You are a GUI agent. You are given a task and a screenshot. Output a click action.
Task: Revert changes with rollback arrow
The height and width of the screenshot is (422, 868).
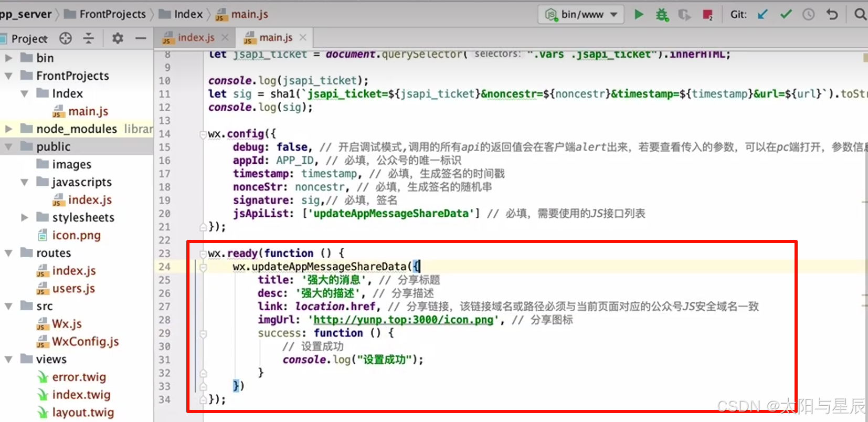point(832,14)
